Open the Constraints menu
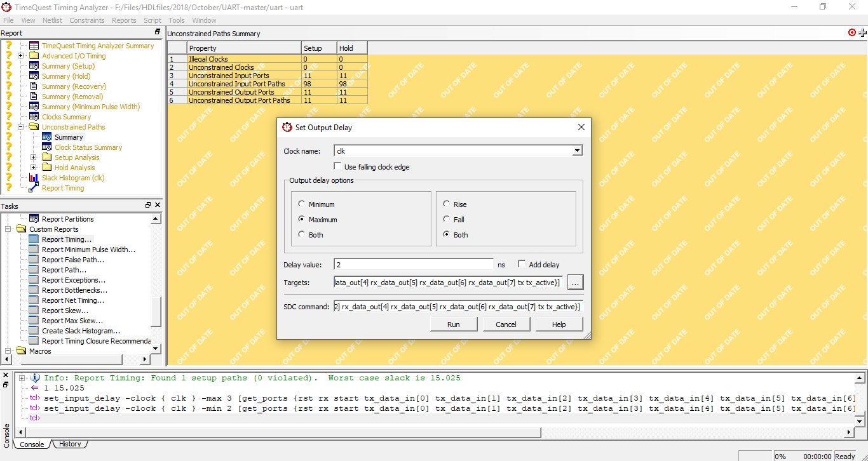 [x=87, y=20]
